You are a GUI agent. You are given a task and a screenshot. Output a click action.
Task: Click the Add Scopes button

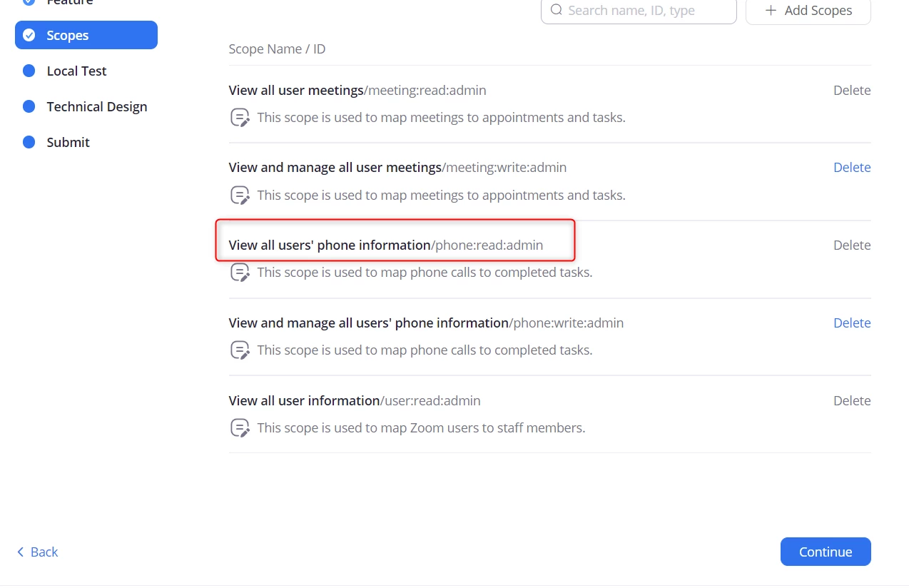click(x=808, y=10)
